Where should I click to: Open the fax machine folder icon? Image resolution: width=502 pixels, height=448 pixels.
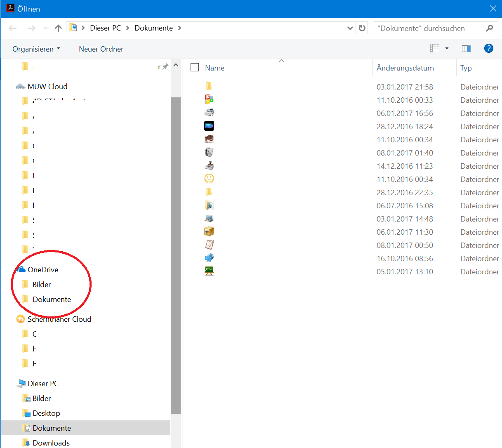tap(209, 112)
